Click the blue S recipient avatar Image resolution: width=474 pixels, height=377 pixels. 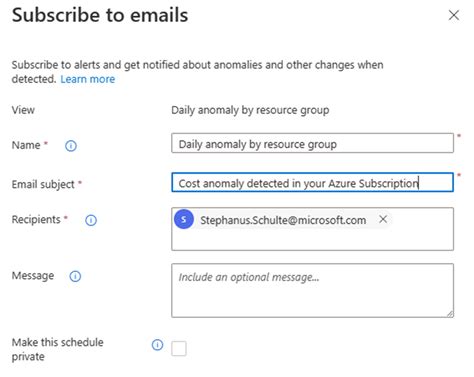[184, 219]
